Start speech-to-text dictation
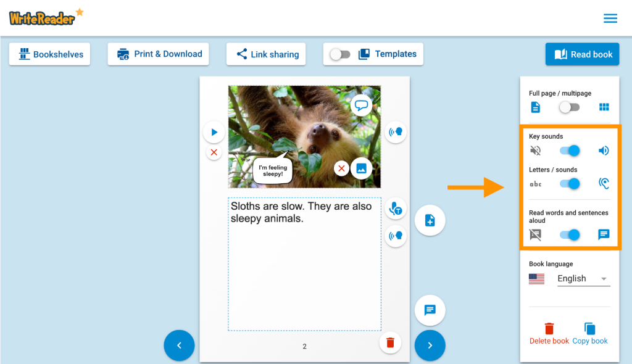This screenshot has height=364, width=632. point(396,209)
